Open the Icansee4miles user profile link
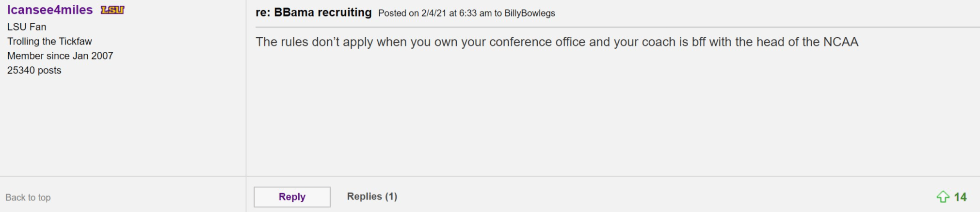Screen dimensions: 980x212 (50, 10)
